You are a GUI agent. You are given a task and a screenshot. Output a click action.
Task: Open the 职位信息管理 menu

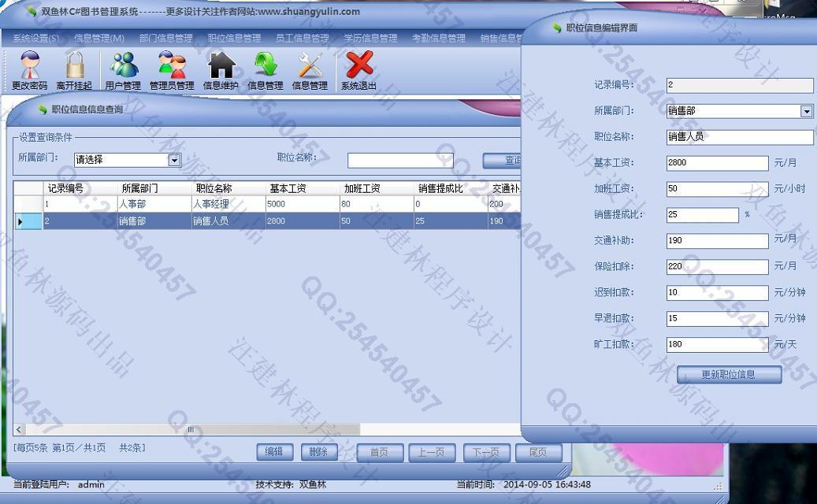click(234, 38)
